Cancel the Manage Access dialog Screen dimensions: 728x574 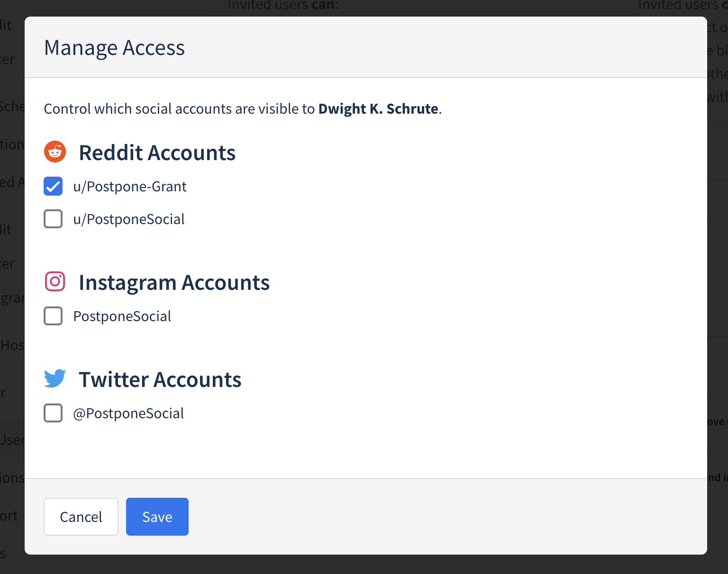coord(81,517)
